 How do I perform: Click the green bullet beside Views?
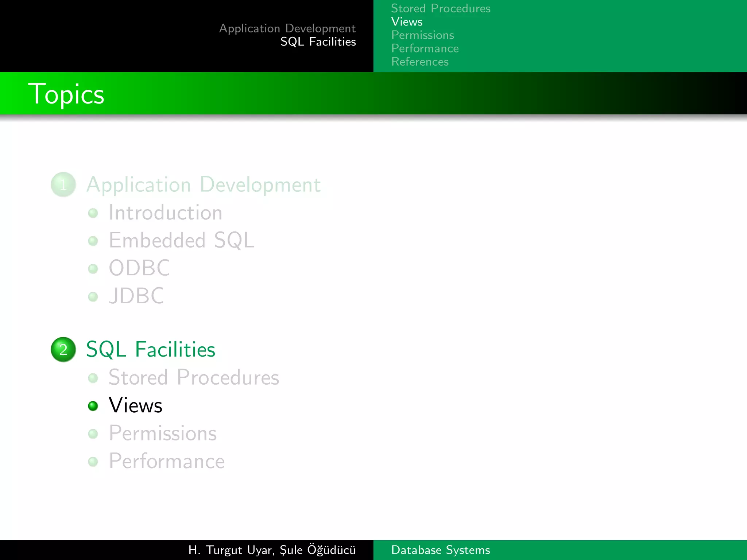pos(93,406)
